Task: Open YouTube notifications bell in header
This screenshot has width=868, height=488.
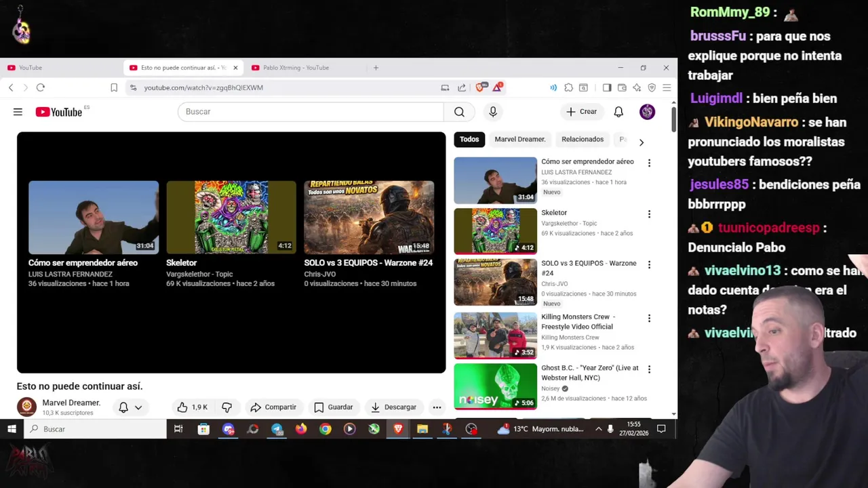Action: tap(618, 112)
